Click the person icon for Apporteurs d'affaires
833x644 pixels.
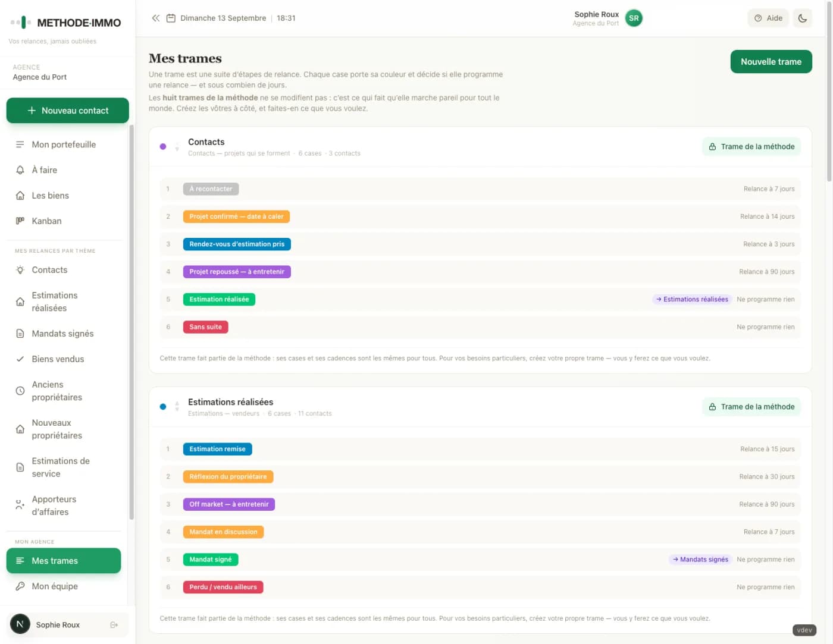(x=20, y=505)
